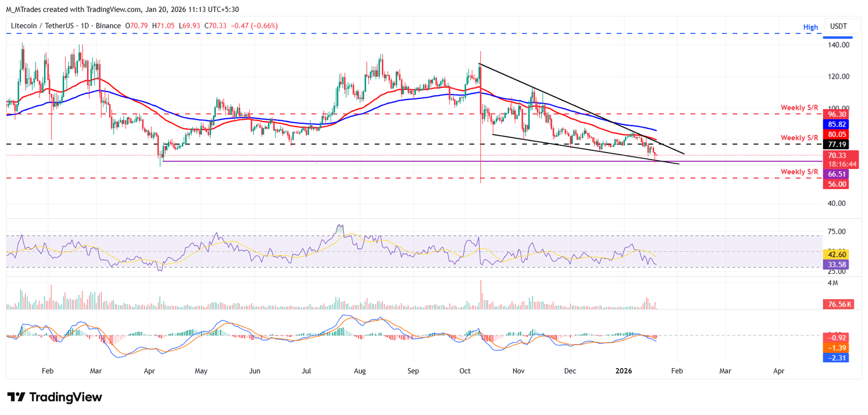
Task: Click the Weekly S/R label near 56.00
Action: pyautogui.click(x=799, y=171)
